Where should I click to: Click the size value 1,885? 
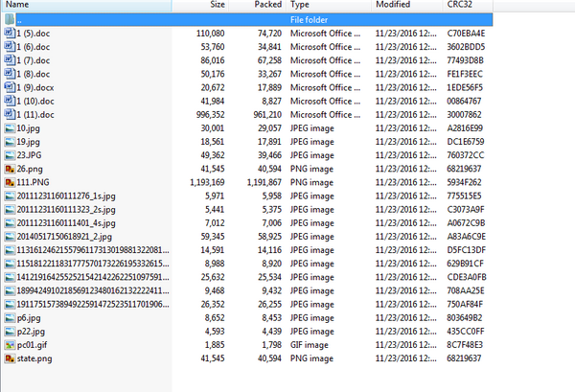(215, 345)
